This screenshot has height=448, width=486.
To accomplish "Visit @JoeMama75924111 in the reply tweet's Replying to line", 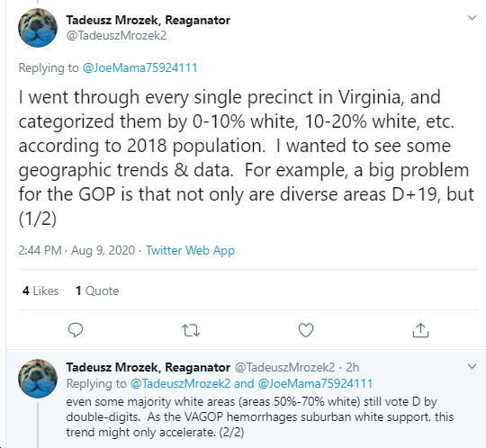I will [x=315, y=383].
